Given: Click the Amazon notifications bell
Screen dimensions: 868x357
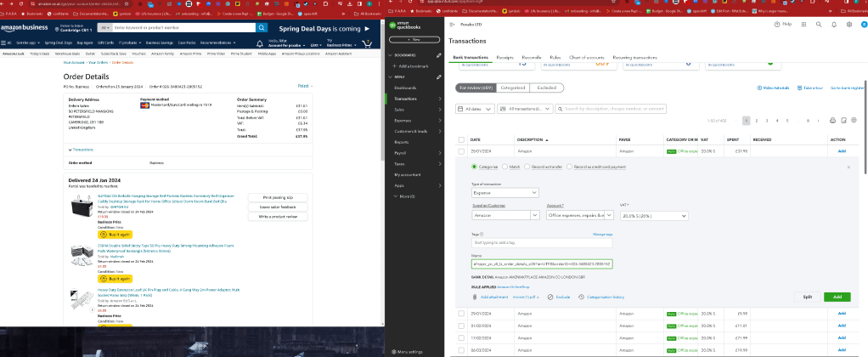Looking at the screenshot, I should click(x=260, y=44).
